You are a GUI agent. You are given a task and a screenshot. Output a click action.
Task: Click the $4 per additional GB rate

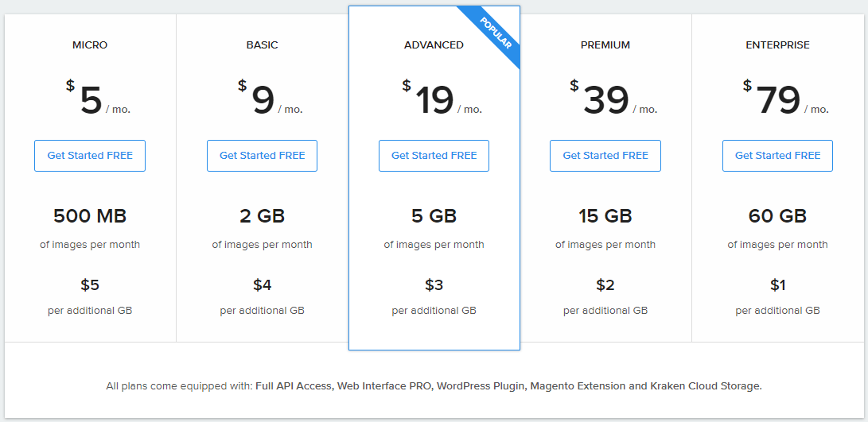(262, 285)
